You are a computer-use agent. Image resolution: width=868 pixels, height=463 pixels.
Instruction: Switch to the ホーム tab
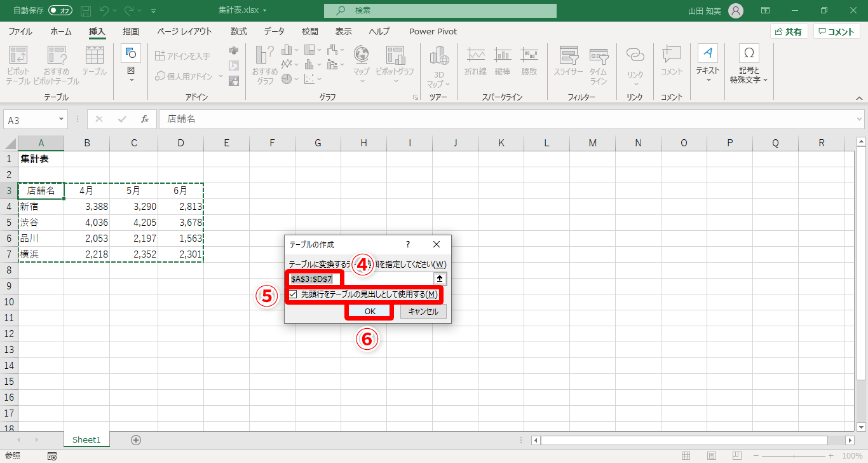pyautogui.click(x=61, y=31)
